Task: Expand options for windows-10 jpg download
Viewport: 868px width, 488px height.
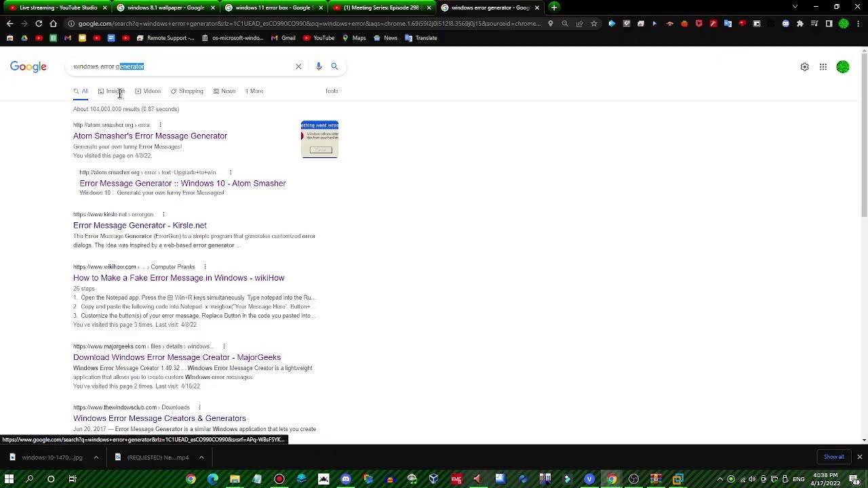Action: click(96, 457)
